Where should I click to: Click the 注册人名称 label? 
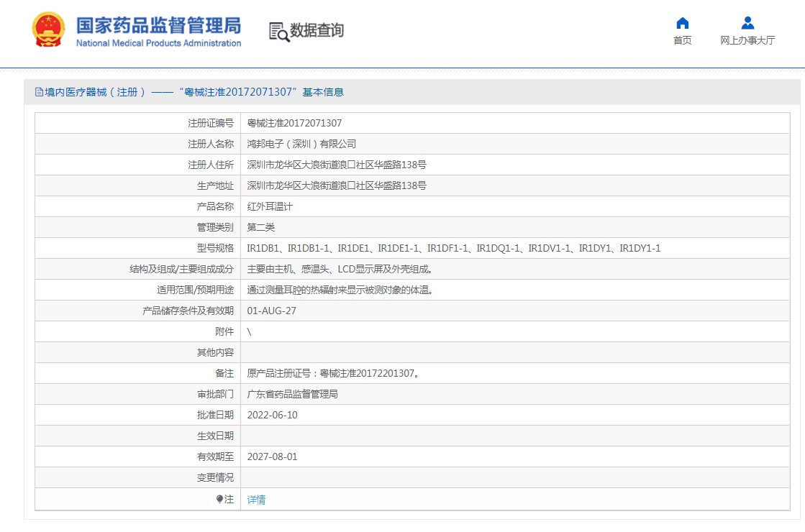tap(211, 145)
